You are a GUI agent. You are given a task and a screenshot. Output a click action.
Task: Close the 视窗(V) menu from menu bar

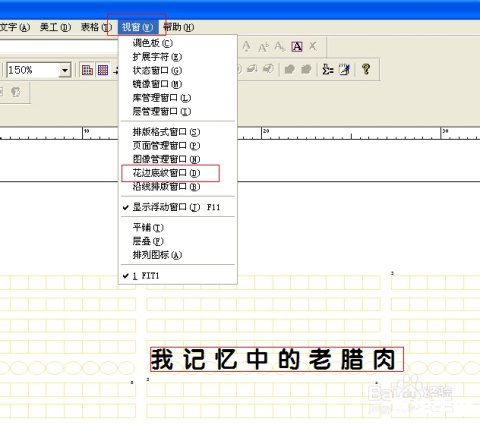click(137, 27)
